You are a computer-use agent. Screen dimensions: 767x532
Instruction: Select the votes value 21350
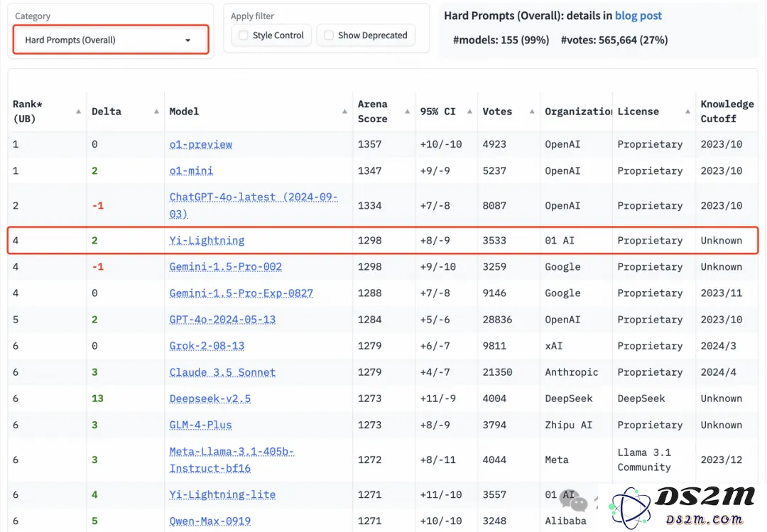497,372
